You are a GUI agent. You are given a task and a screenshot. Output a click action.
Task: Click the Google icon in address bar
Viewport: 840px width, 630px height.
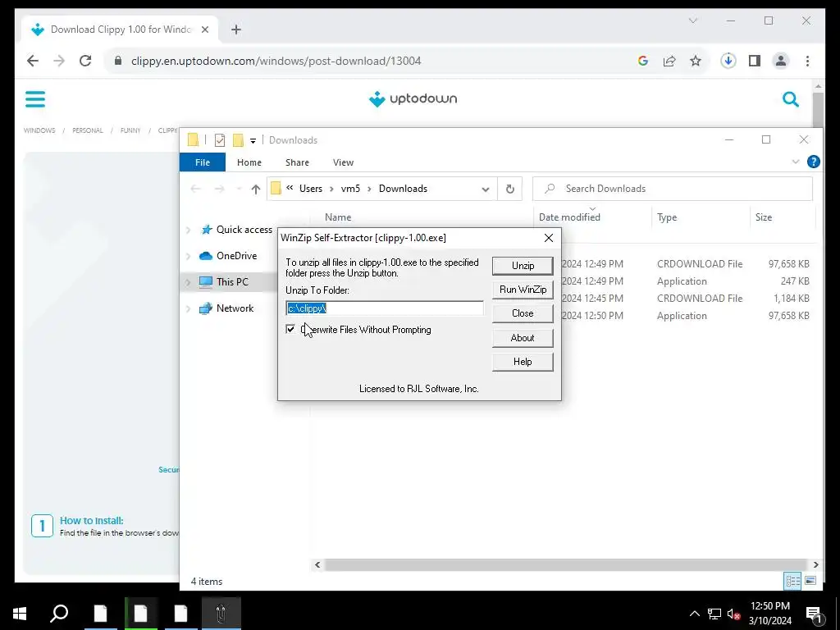643,61
